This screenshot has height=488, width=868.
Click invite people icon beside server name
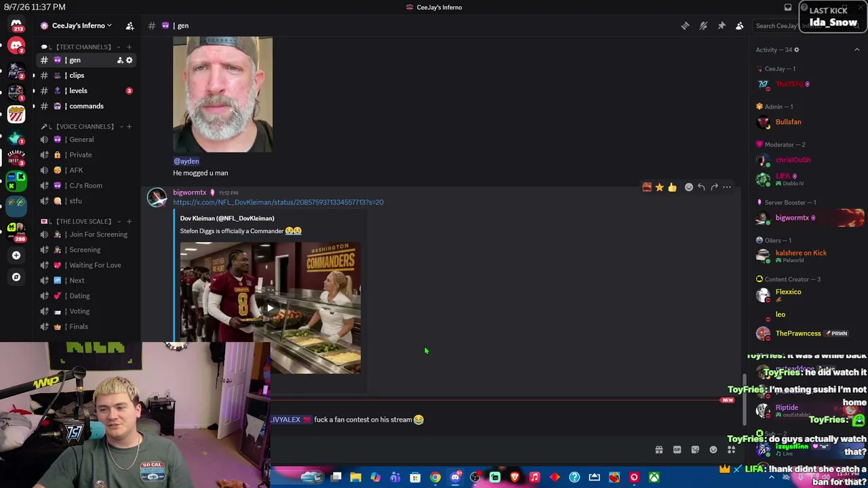pos(130,26)
